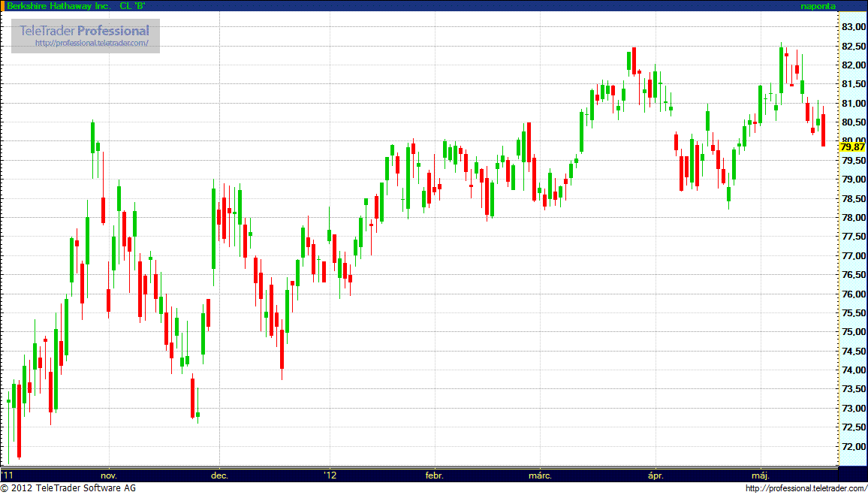Click the '11 year marker on date axis
Screen dimensions: 868x495
click(8, 475)
